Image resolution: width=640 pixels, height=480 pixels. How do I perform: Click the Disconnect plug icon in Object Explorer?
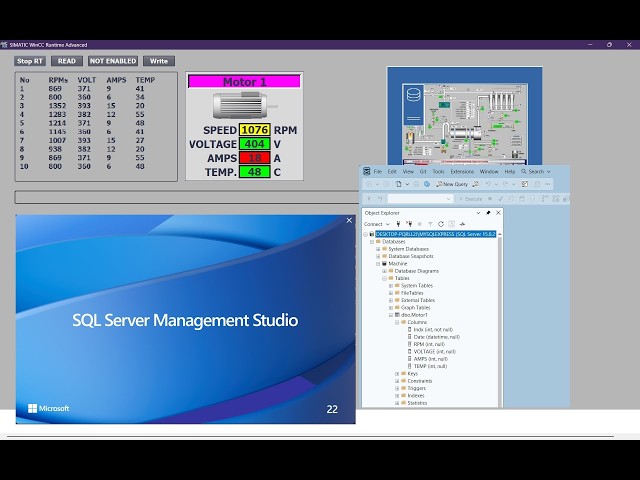click(409, 224)
